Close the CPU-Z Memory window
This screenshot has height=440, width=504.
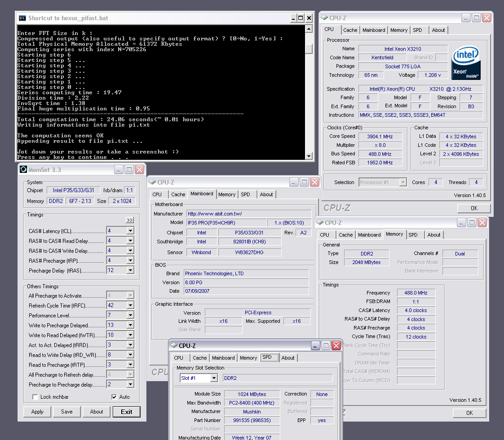[x=482, y=223]
